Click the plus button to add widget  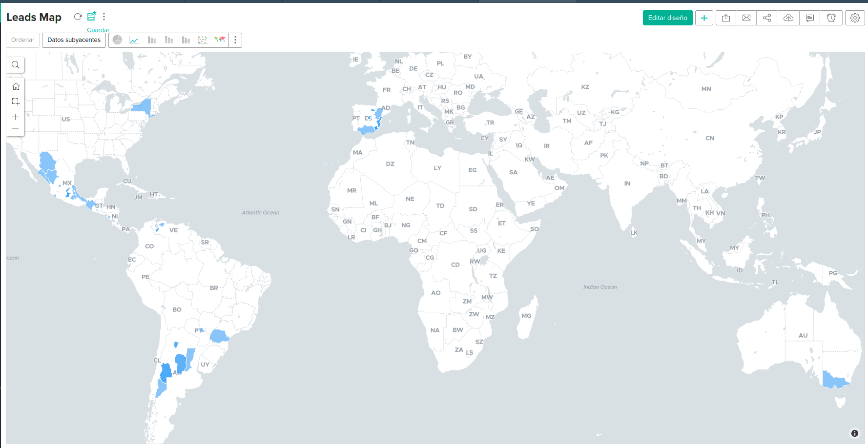704,18
